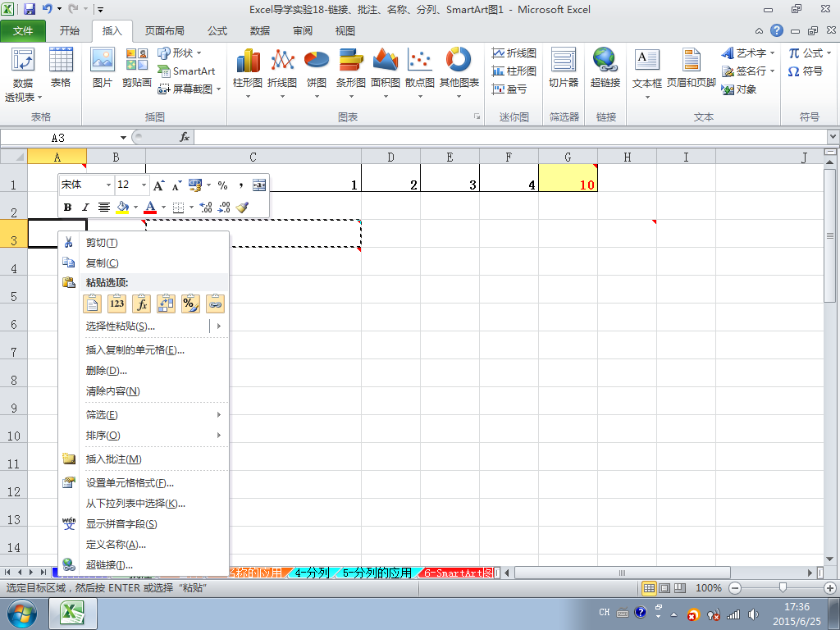Choose the Paste Formulas (fx) option
Screen dimensions: 840x630
(141, 304)
